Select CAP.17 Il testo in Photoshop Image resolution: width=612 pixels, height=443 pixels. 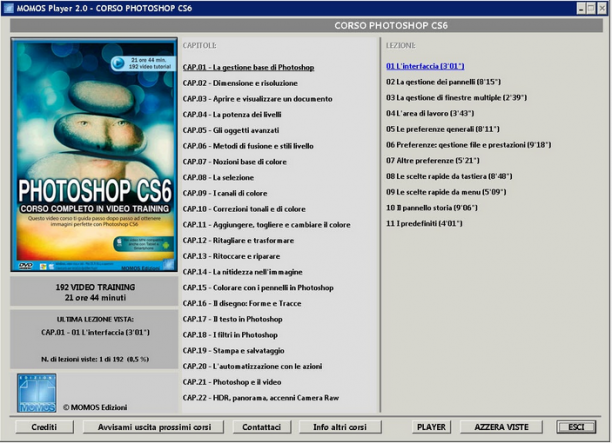(x=232, y=319)
